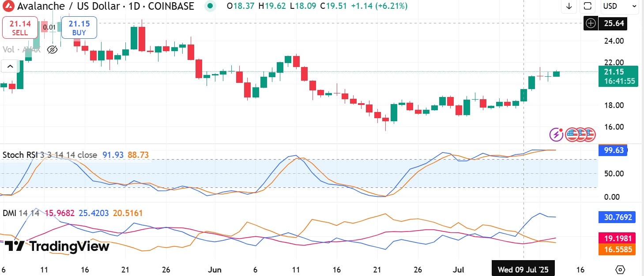Toggle Vol AVAX indicator visibility eye
This screenshot has height=276, width=644.
52,49
